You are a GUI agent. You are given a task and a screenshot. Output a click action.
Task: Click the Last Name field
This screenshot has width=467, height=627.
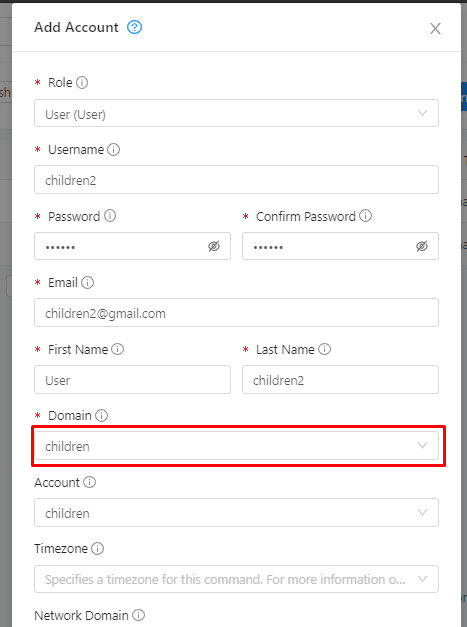(340, 379)
